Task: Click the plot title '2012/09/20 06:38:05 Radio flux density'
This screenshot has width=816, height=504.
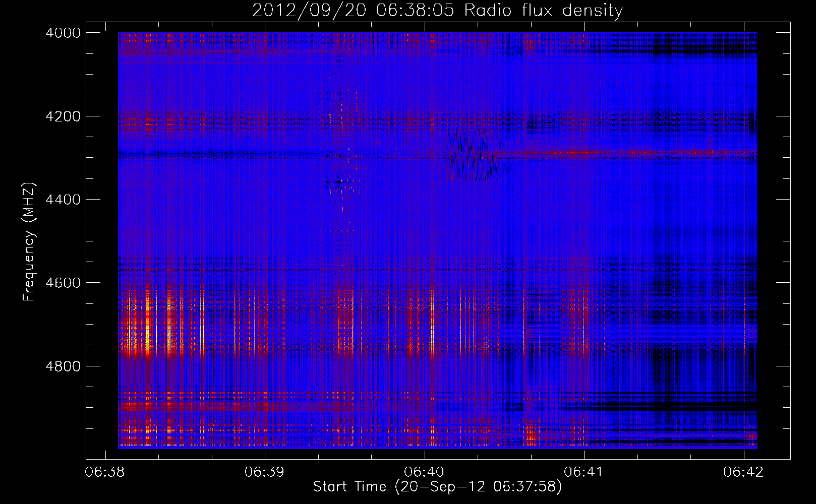Action: point(437,11)
